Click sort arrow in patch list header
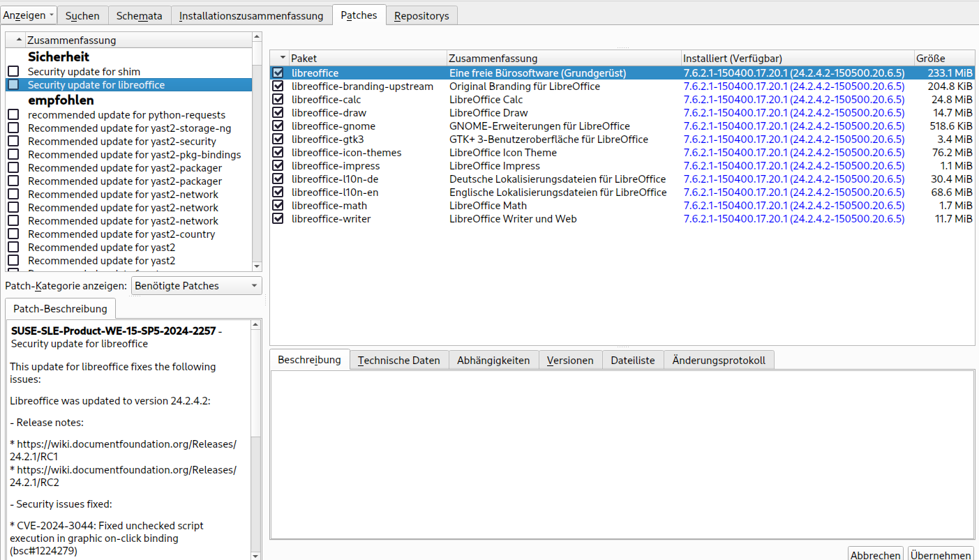The height and width of the screenshot is (560, 979). [x=19, y=40]
